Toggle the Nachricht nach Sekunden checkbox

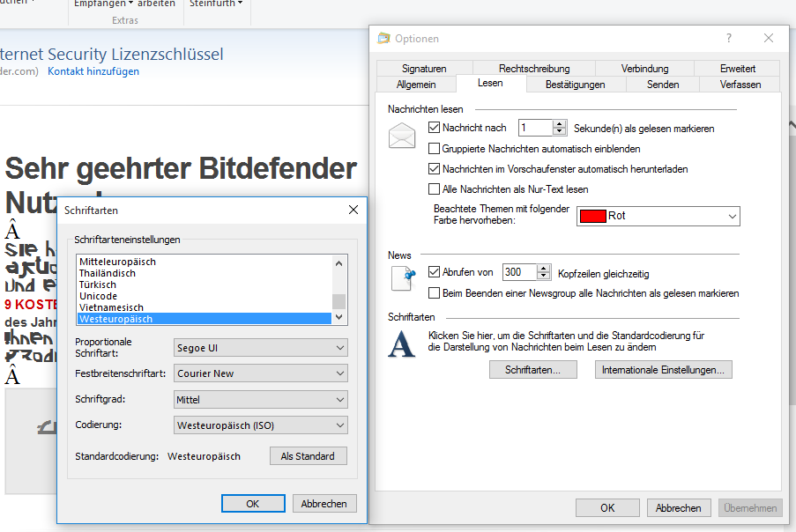pyautogui.click(x=434, y=128)
